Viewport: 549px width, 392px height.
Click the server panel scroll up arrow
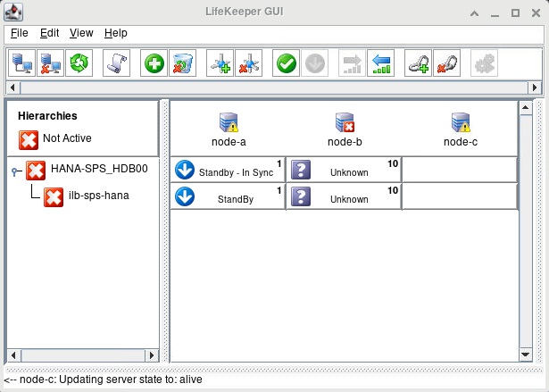[525, 107]
